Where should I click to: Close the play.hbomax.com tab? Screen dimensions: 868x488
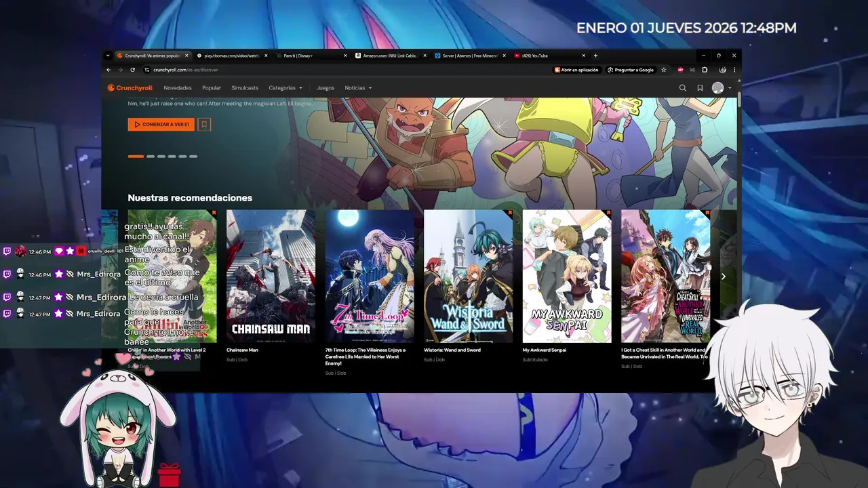(x=266, y=56)
